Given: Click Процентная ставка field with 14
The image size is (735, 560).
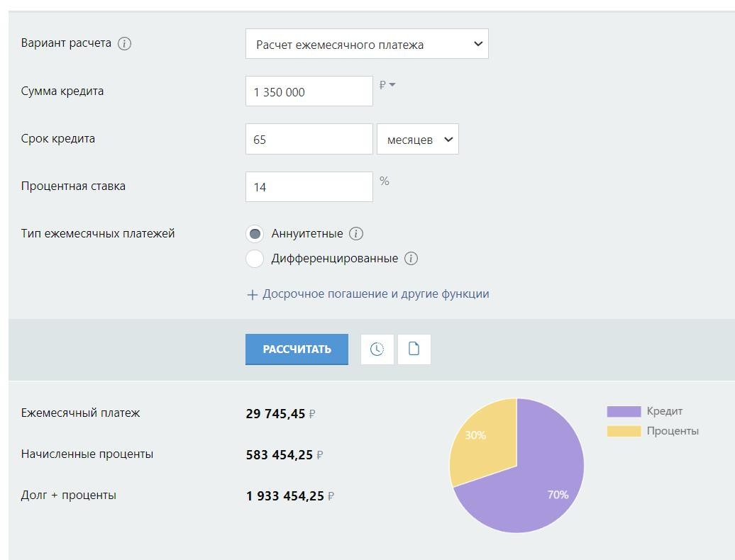Looking at the screenshot, I should (309, 187).
